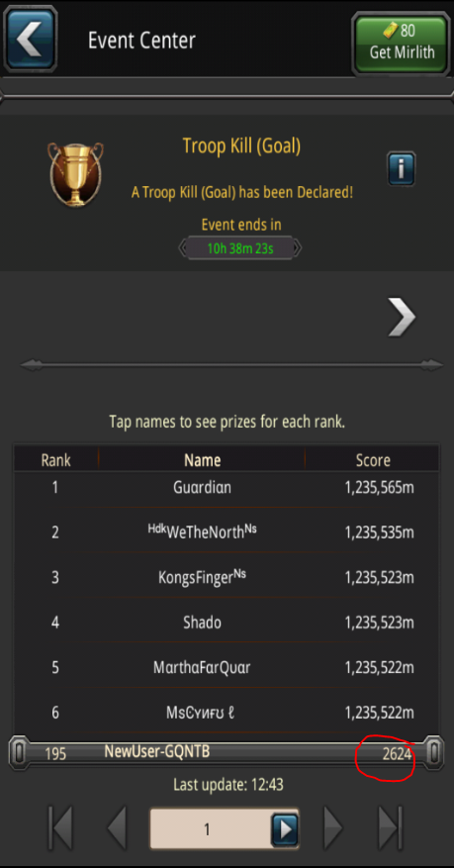Click the Name column header
The height and width of the screenshot is (868, 454).
click(203, 459)
